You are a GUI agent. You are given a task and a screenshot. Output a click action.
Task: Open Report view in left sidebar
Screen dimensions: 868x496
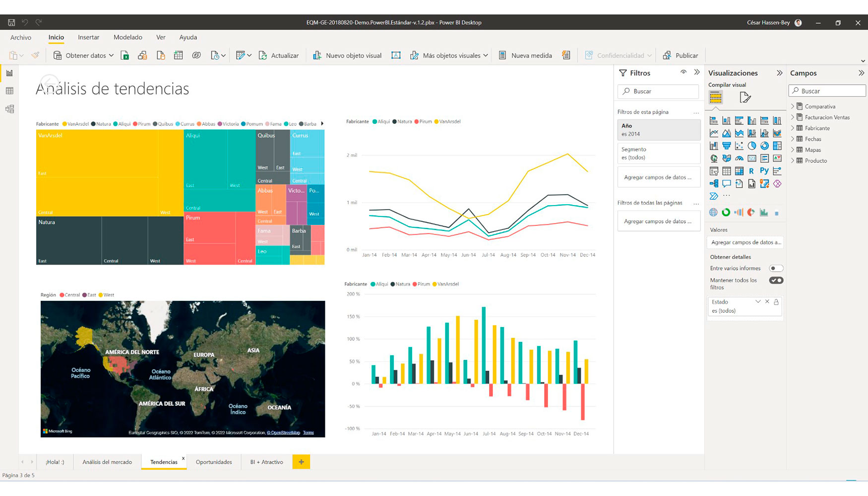pyautogui.click(x=9, y=73)
